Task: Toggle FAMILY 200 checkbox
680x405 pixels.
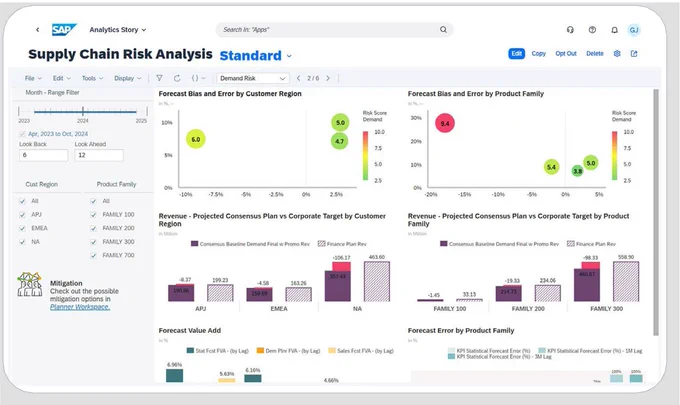Action: coord(93,228)
